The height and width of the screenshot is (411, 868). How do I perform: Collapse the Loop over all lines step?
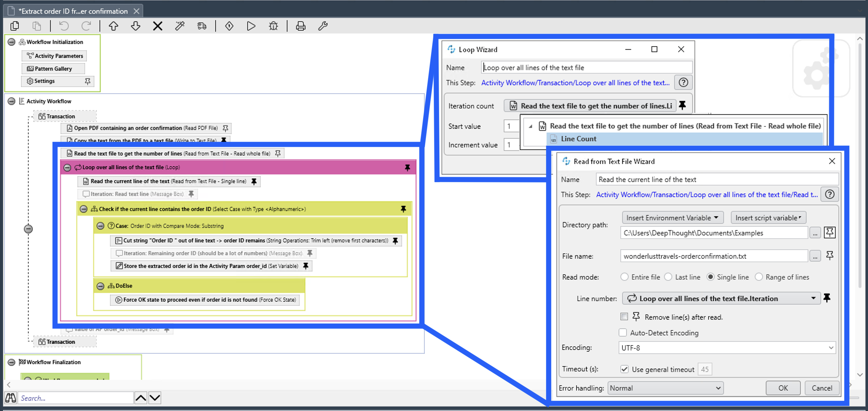click(67, 167)
